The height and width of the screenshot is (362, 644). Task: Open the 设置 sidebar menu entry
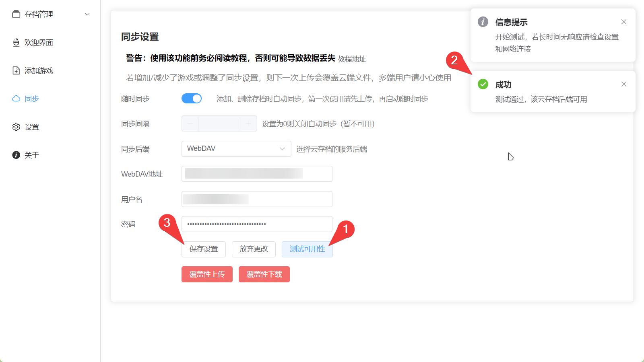(x=32, y=127)
